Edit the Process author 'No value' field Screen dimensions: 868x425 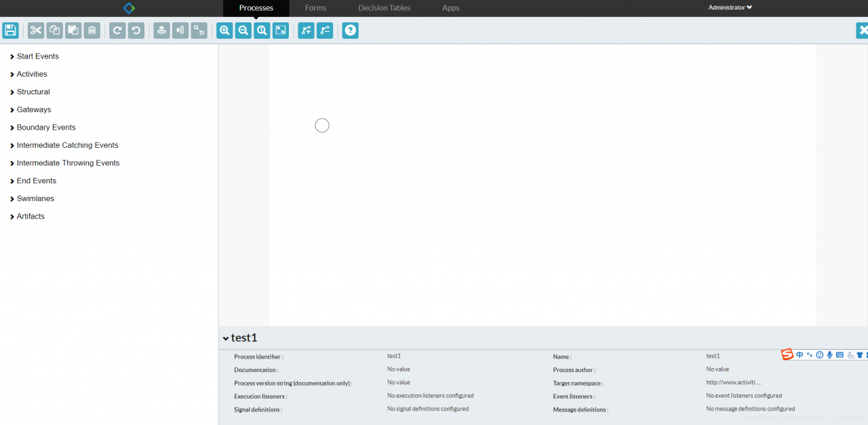click(x=717, y=369)
